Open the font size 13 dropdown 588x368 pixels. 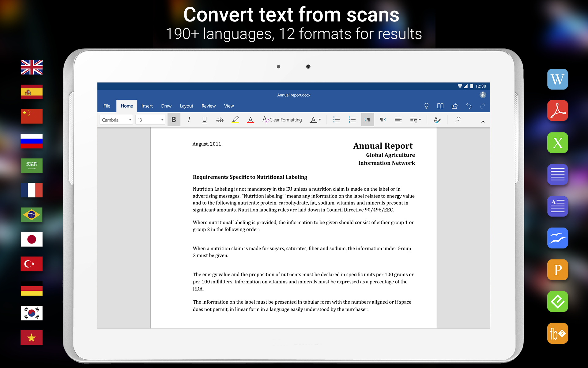(x=150, y=120)
